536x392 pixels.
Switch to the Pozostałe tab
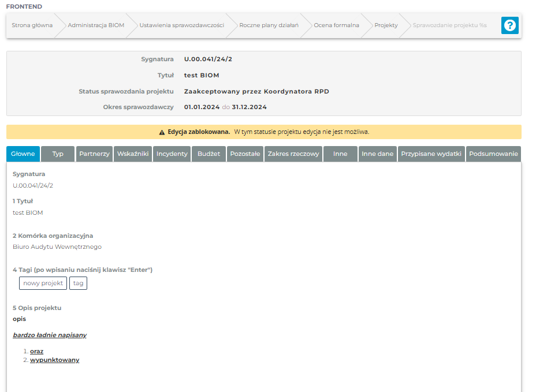pos(245,154)
